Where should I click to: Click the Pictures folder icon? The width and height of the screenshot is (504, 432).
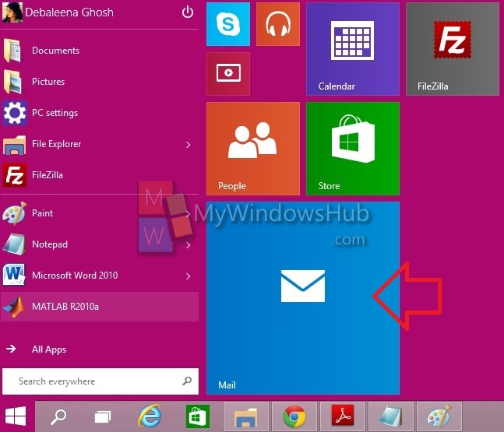(x=12, y=83)
